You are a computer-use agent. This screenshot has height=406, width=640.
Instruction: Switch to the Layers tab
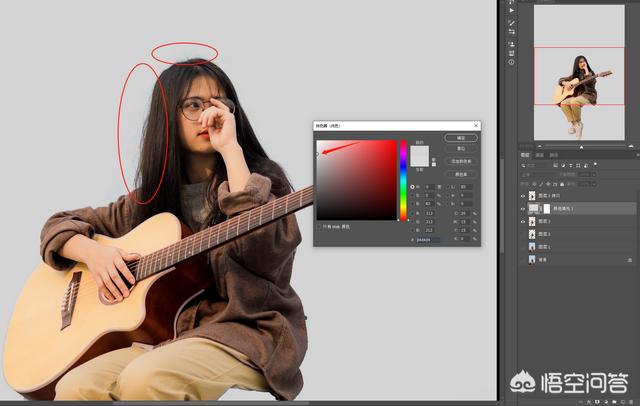click(x=525, y=155)
